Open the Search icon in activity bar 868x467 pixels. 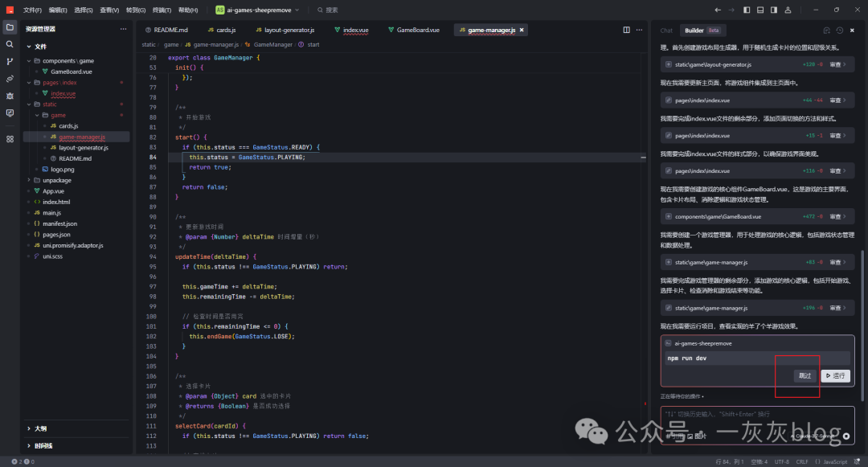(10, 44)
